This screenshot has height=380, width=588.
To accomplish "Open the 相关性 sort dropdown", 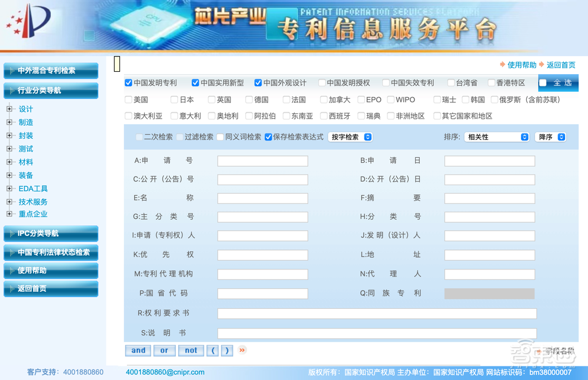I will (x=496, y=136).
